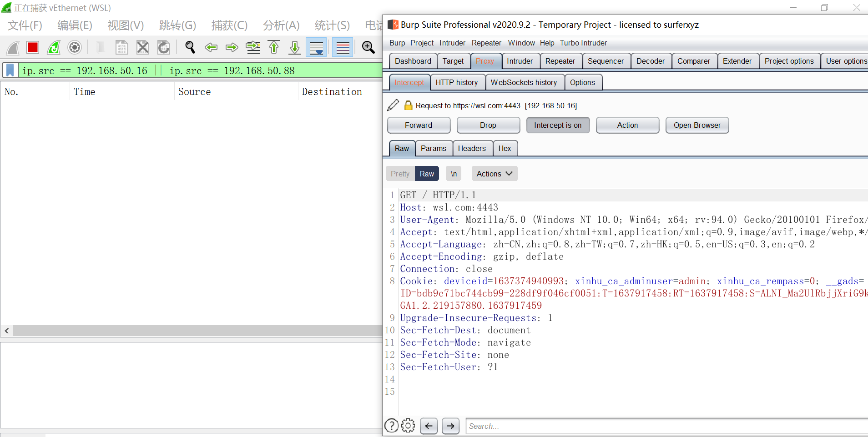
Task: Click the Wireshark display filter field
Action: pos(200,70)
